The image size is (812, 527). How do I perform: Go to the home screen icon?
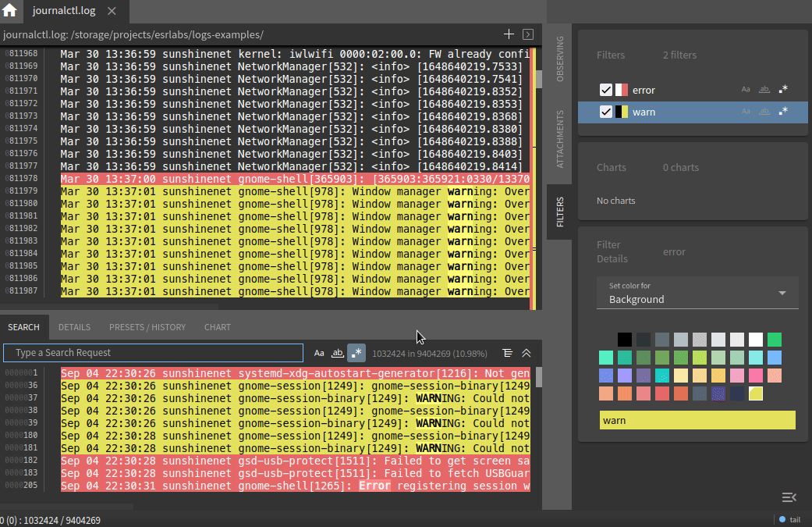(x=9, y=10)
